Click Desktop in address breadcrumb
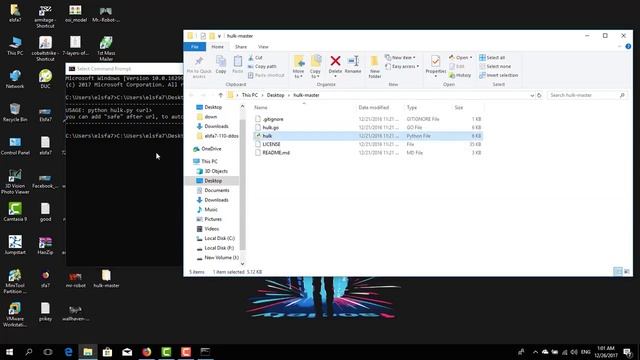Image resolution: width=640 pixels, height=360 pixels. tap(276, 95)
